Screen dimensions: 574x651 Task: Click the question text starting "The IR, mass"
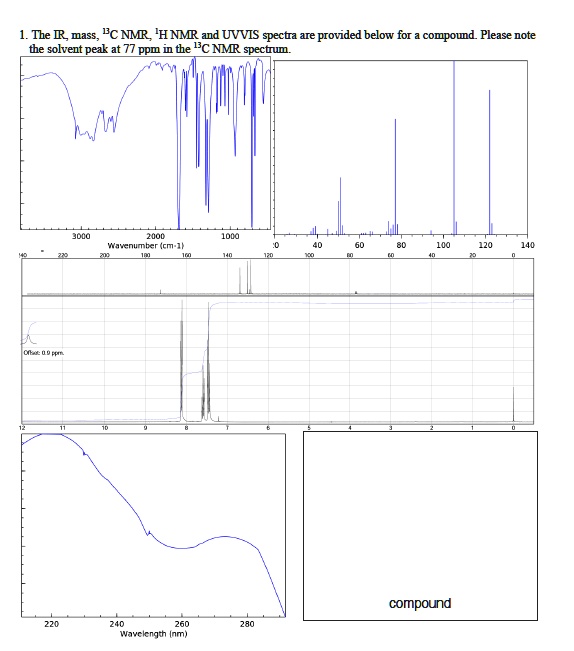pyautogui.click(x=283, y=35)
